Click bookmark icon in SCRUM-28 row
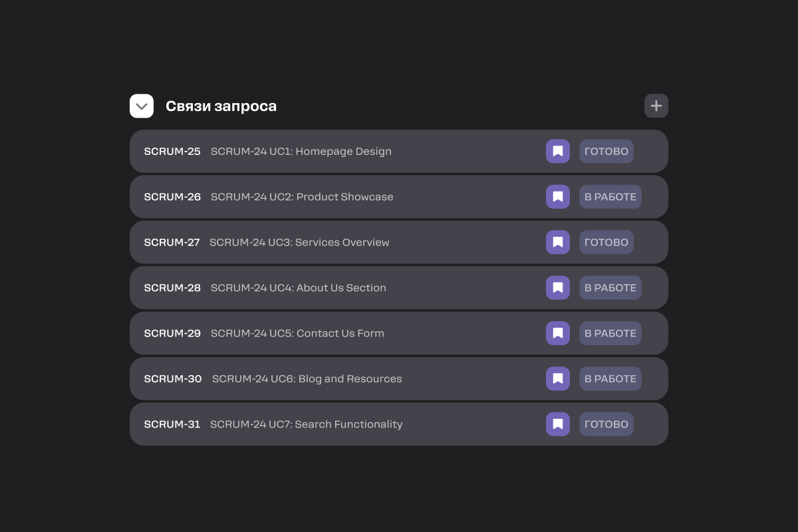 (x=558, y=288)
